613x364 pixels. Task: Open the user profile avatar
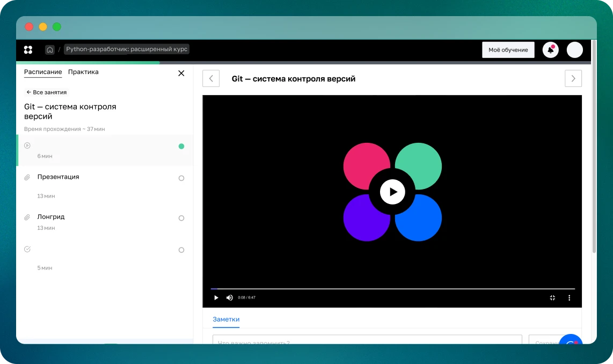[x=574, y=50]
